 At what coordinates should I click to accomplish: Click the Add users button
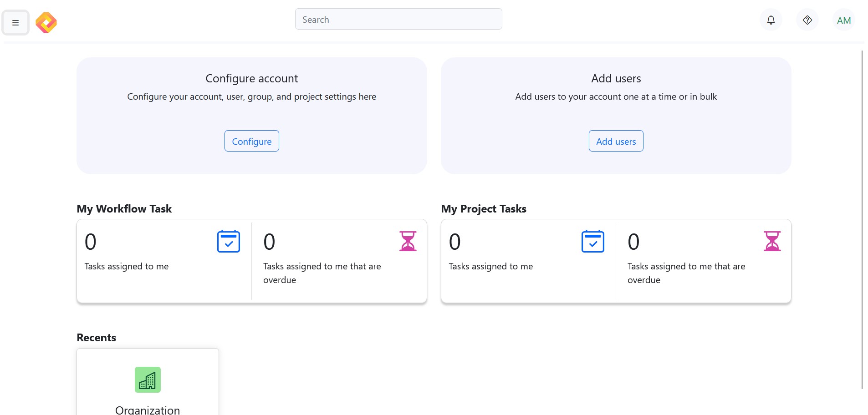(x=616, y=141)
